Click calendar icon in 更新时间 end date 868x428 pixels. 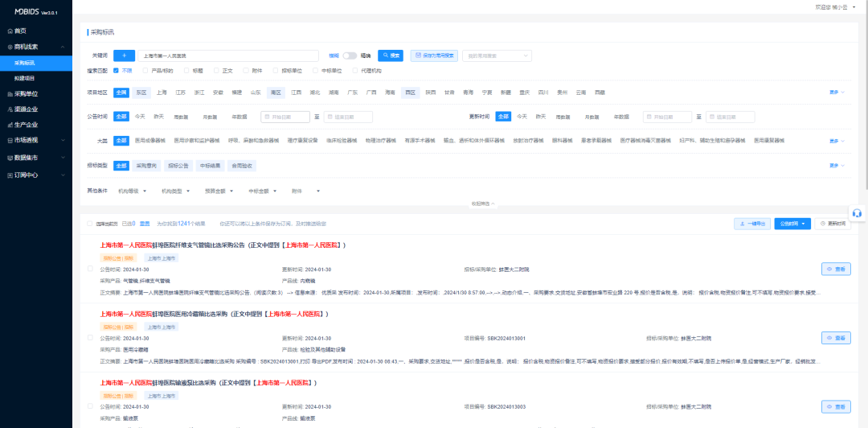712,117
